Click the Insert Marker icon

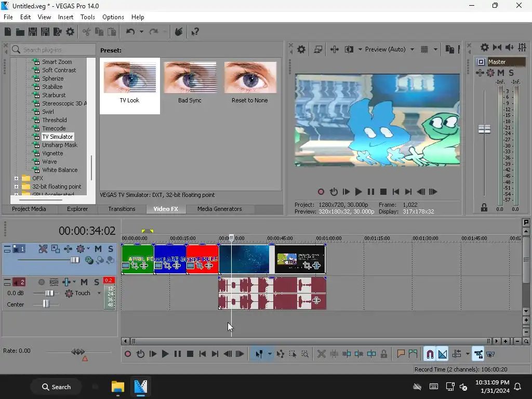[x=401, y=354]
